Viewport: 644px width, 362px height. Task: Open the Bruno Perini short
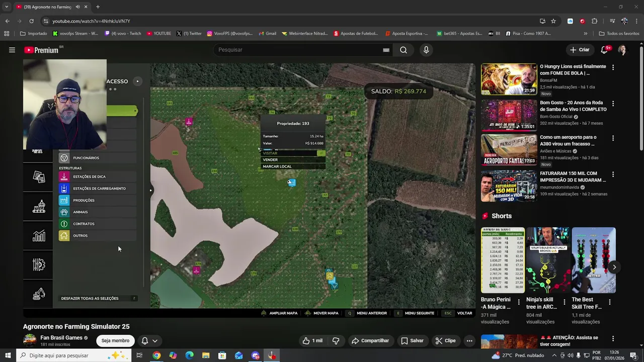tap(503, 260)
